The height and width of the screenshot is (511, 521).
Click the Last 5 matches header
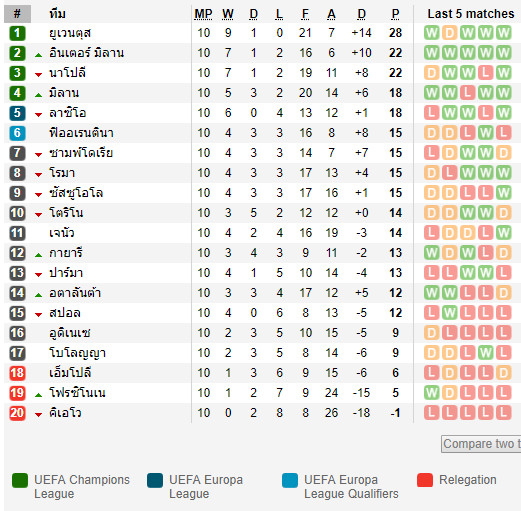click(x=471, y=14)
